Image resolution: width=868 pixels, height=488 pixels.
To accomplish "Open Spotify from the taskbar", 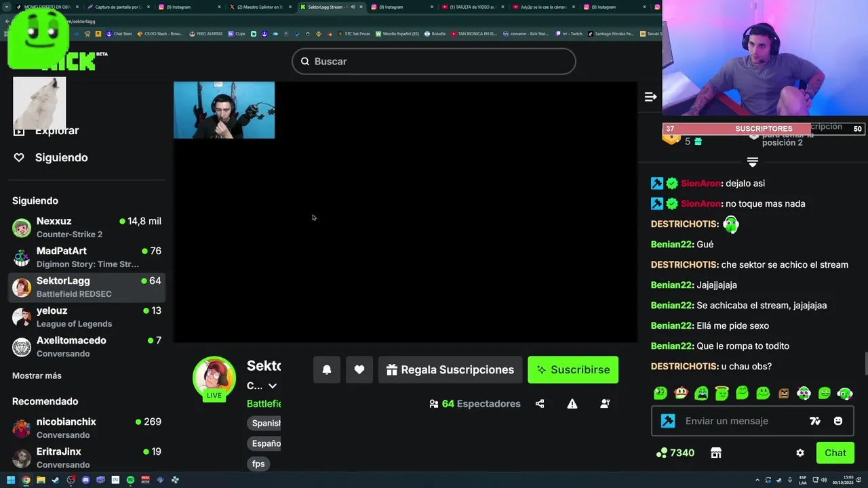I will click(130, 480).
